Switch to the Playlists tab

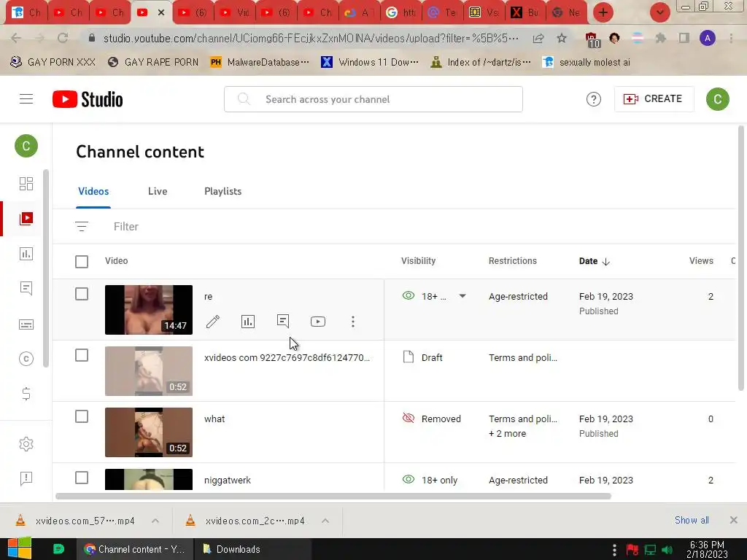coord(223,191)
